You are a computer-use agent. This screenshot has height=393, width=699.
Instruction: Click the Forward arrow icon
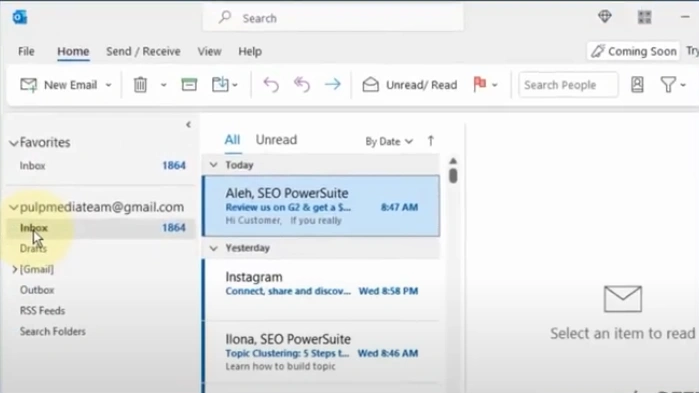point(333,84)
